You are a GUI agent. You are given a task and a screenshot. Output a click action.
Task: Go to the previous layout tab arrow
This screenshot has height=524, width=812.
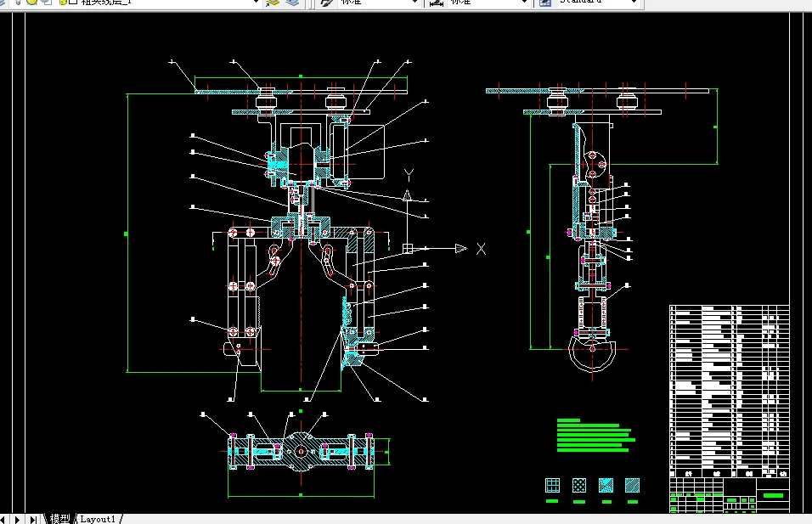pyautogui.click(x=3, y=520)
